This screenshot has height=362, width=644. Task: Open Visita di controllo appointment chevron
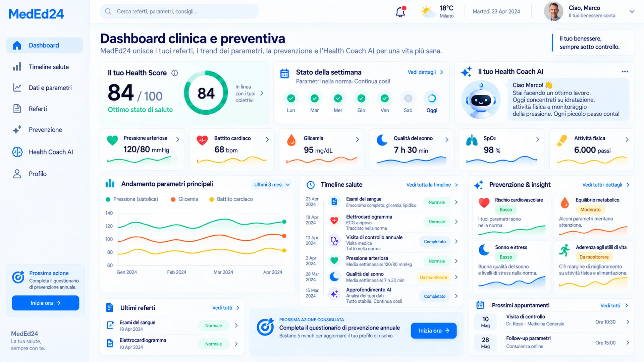tap(628, 322)
